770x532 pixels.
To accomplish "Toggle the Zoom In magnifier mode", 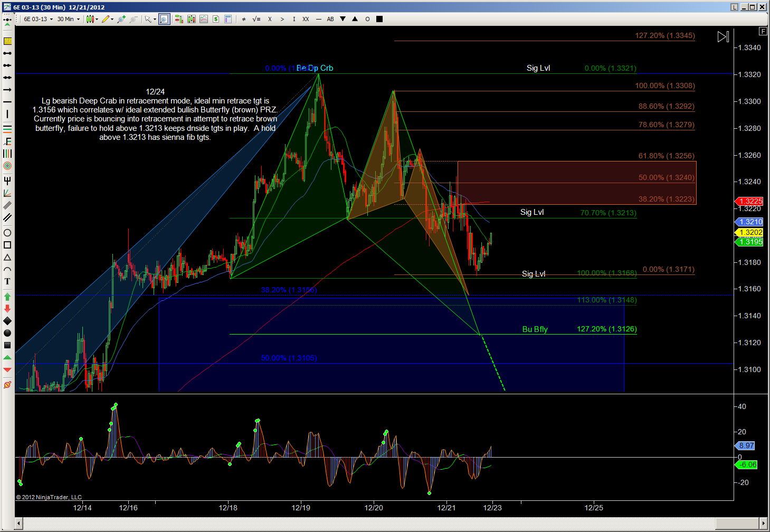I will [x=164, y=19].
